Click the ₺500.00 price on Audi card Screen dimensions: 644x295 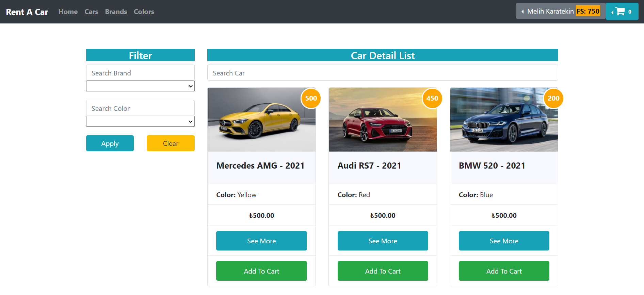point(383,215)
